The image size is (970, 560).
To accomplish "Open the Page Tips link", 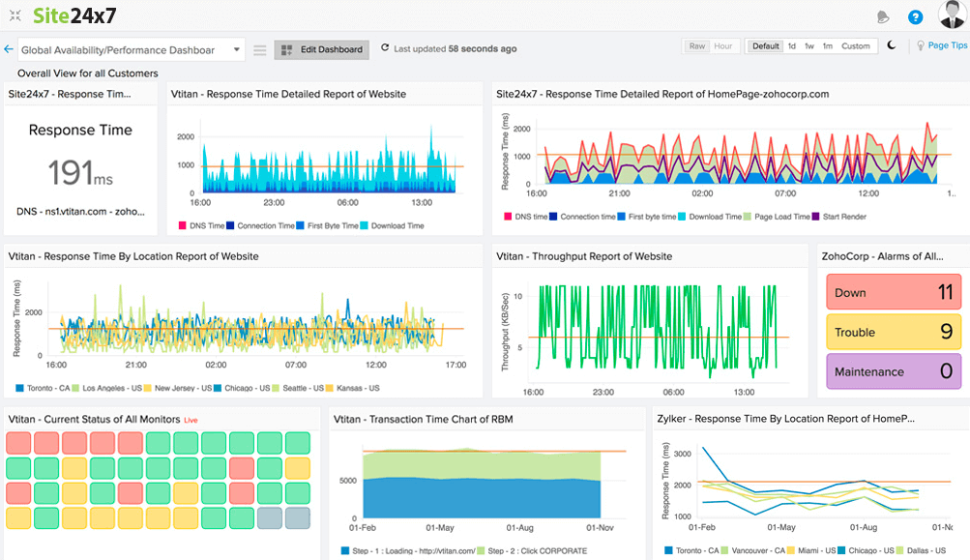I will (x=947, y=45).
